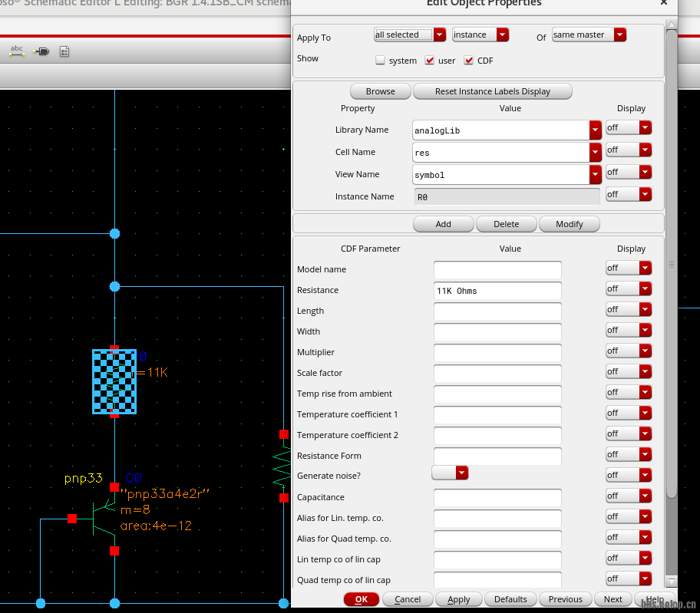
Task: Click the Browse button
Action: 381,91
